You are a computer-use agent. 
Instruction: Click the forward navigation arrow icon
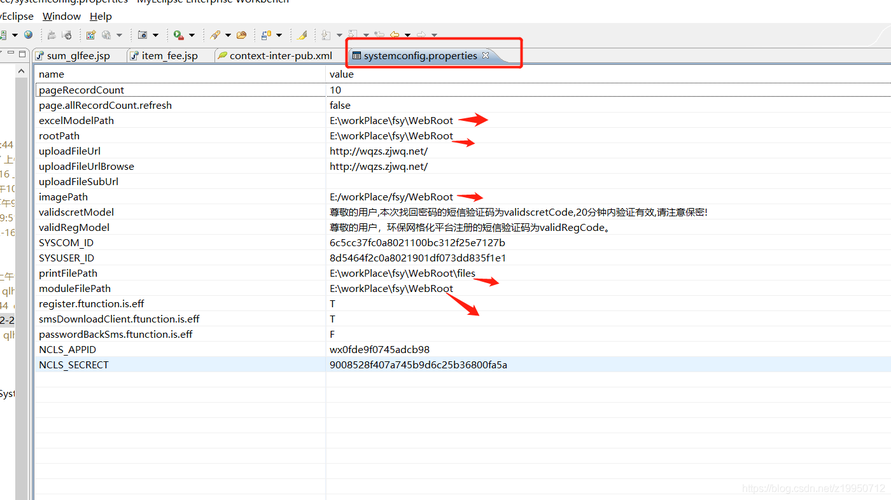click(x=421, y=35)
